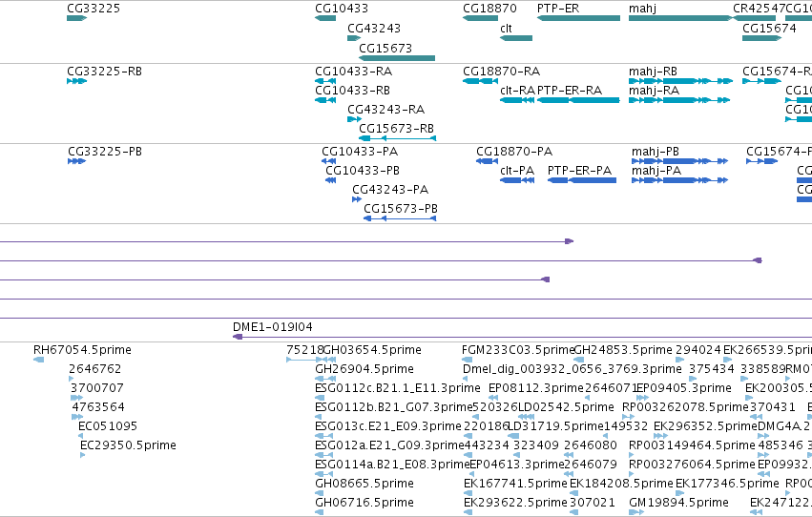
Task: Open protein CG10433-PA
Action: [x=360, y=151]
